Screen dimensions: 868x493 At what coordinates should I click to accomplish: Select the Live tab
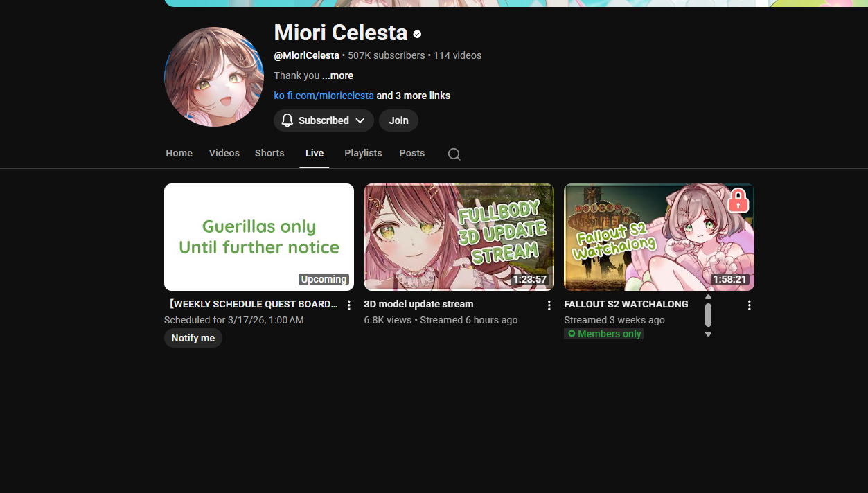click(x=315, y=153)
